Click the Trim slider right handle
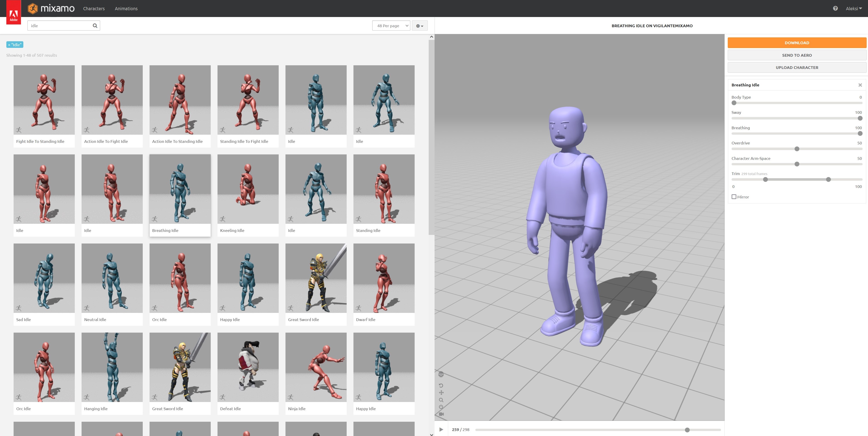Image resolution: width=868 pixels, height=436 pixels. click(828, 179)
